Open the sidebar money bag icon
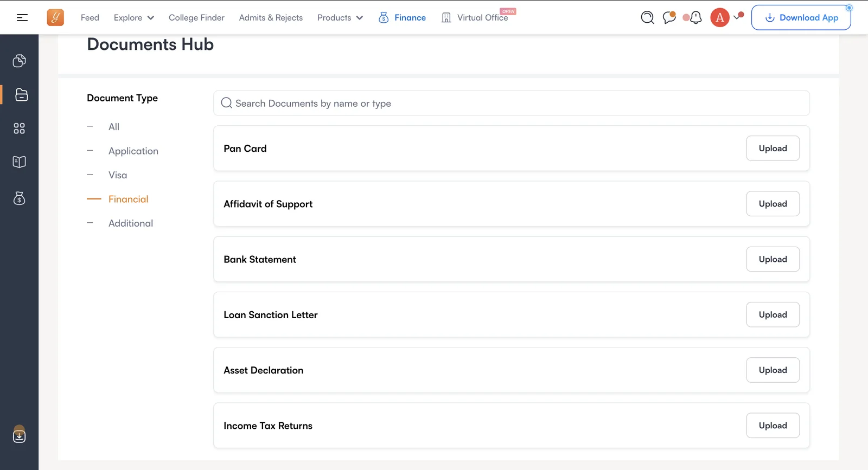This screenshot has height=470, width=868. tap(20, 198)
